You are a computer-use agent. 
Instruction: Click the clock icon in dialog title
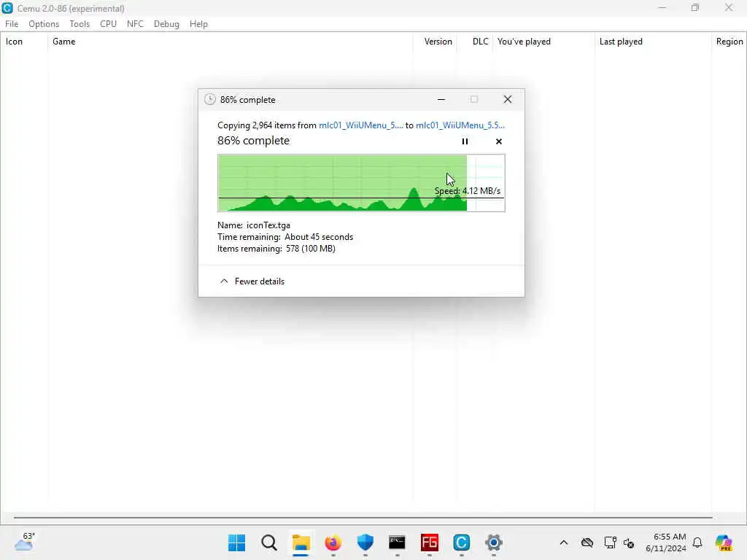point(209,99)
